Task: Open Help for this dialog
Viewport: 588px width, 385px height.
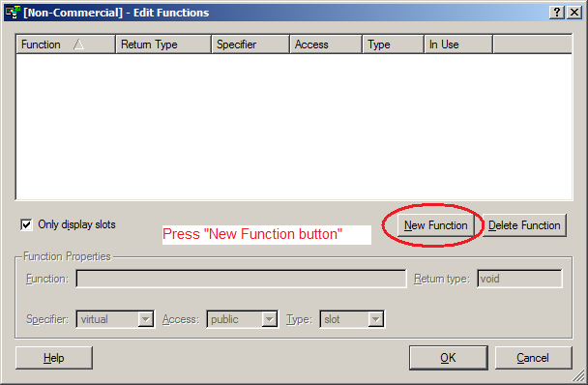Action: 54,358
